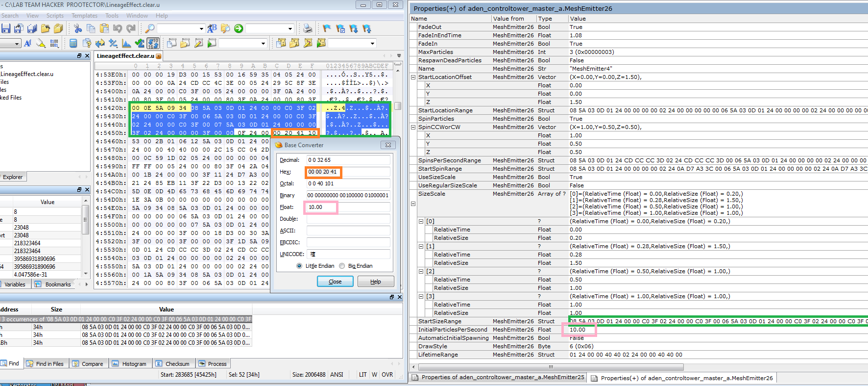Viewport: 868px width, 386px height.
Task: Open the Scripts menu
Action: pos(55,16)
